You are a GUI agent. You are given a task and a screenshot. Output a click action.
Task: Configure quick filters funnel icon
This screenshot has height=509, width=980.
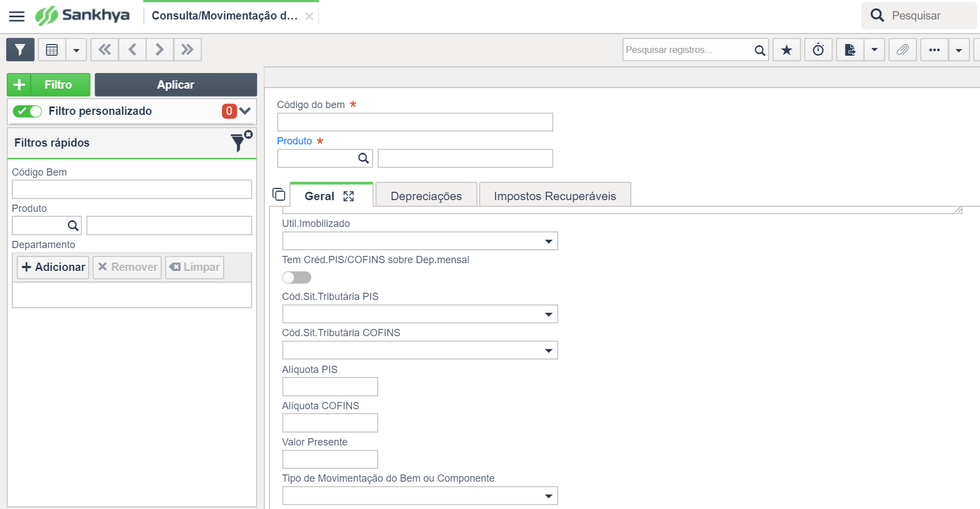coord(241,142)
